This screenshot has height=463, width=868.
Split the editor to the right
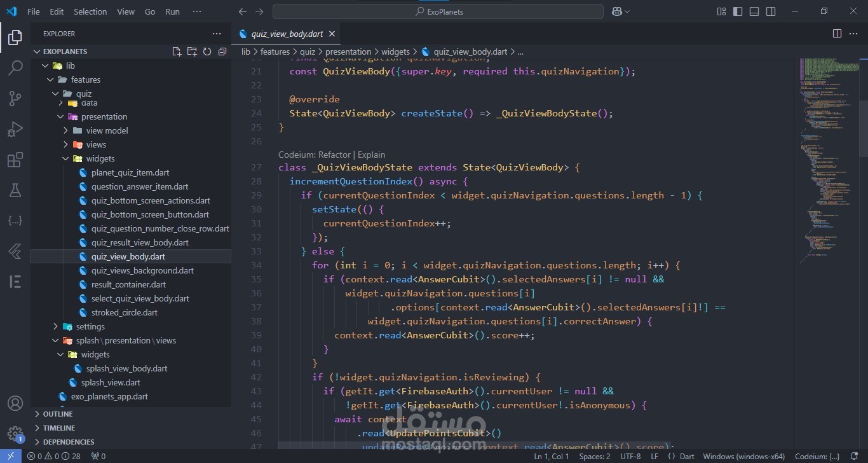(837, 34)
